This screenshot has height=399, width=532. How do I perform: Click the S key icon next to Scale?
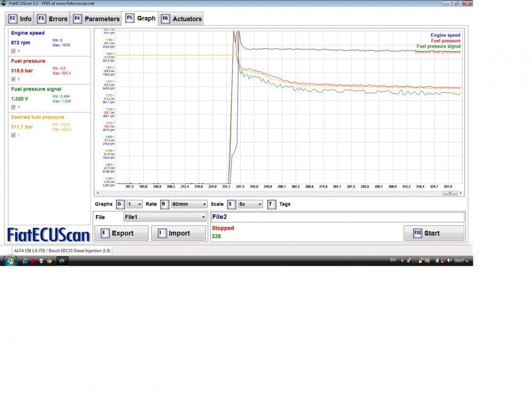pos(232,204)
